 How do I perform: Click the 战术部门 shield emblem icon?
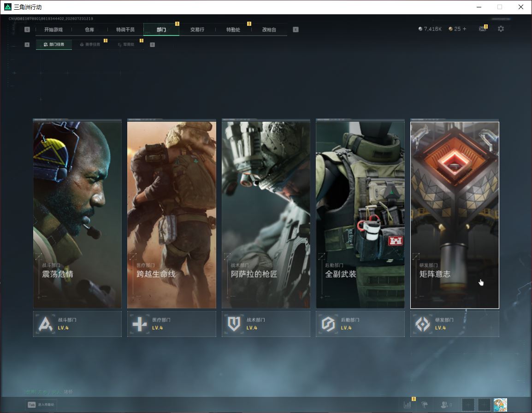coord(234,324)
